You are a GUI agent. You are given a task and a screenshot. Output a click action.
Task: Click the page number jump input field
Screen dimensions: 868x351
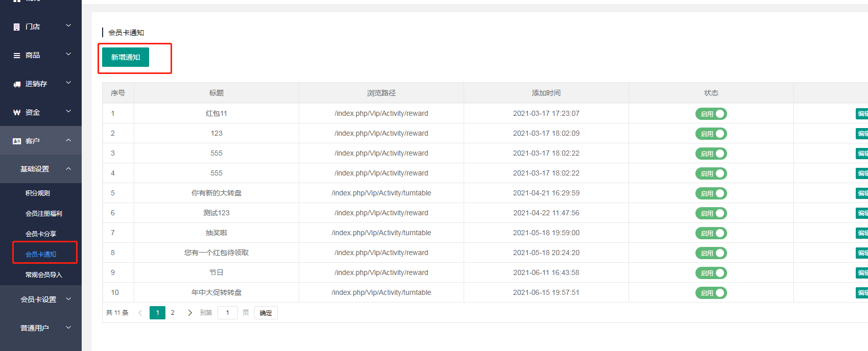(x=228, y=313)
